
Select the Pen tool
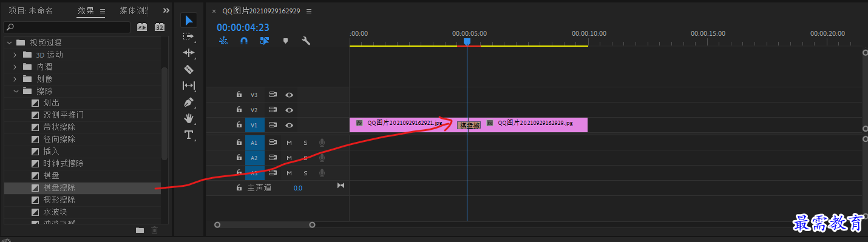coord(189,102)
